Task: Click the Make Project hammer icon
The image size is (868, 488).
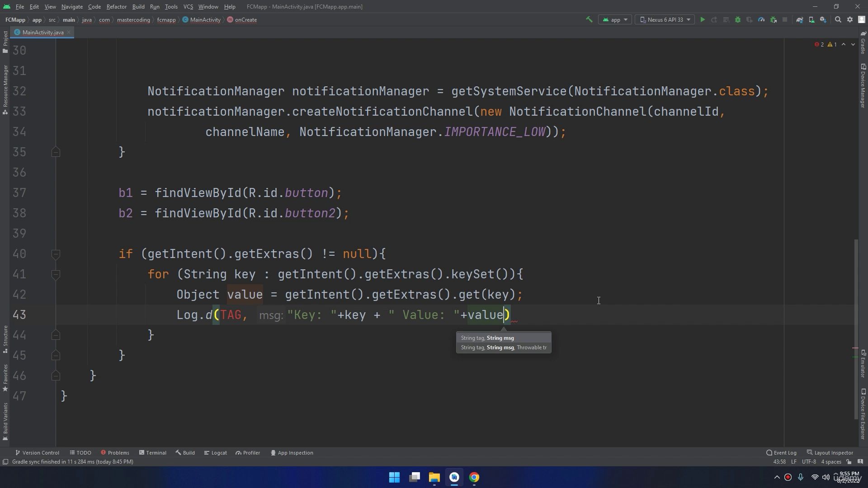Action: click(589, 20)
